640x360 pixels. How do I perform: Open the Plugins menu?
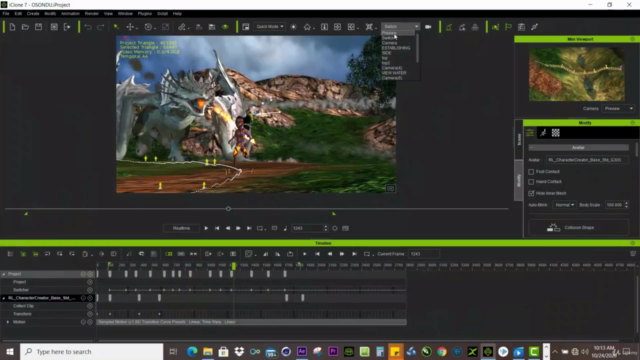144,13
